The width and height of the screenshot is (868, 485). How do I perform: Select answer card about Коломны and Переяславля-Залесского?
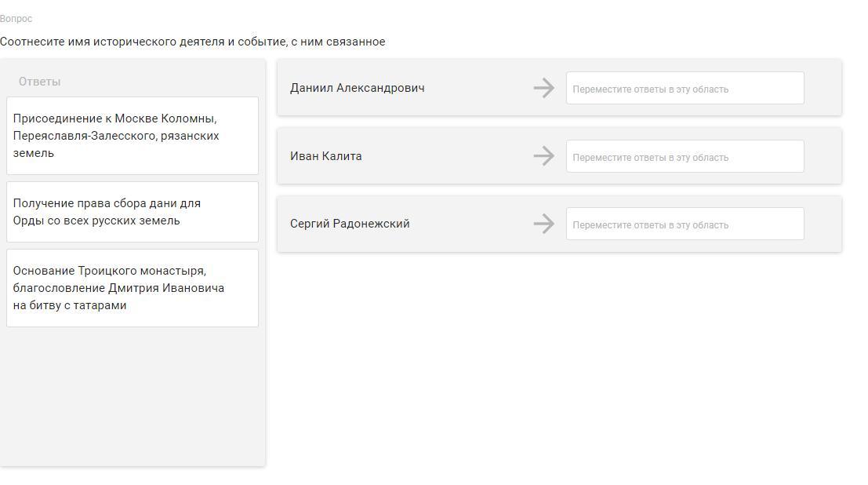pos(133,136)
